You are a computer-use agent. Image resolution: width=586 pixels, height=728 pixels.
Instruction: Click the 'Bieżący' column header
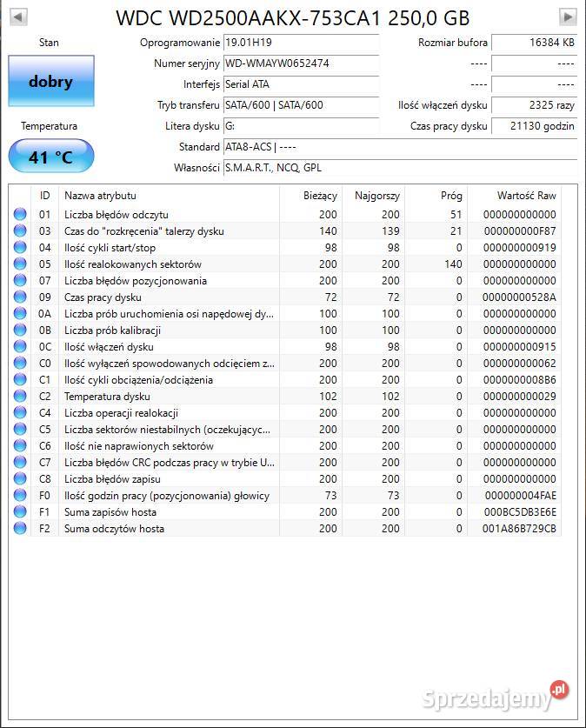tap(311, 196)
